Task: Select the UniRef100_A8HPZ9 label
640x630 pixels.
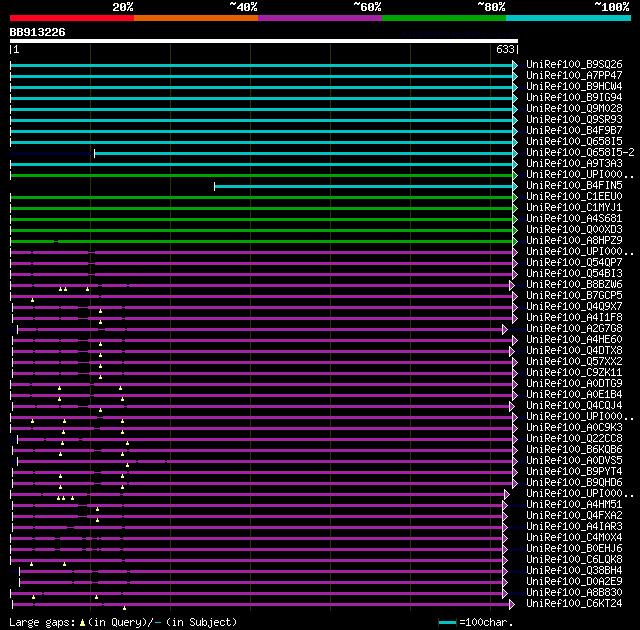Action: click(x=574, y=241)
